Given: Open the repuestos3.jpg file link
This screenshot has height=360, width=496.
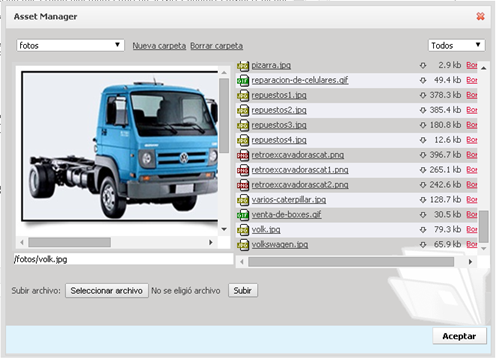Looking at the screenshot, I should (279, 125).
